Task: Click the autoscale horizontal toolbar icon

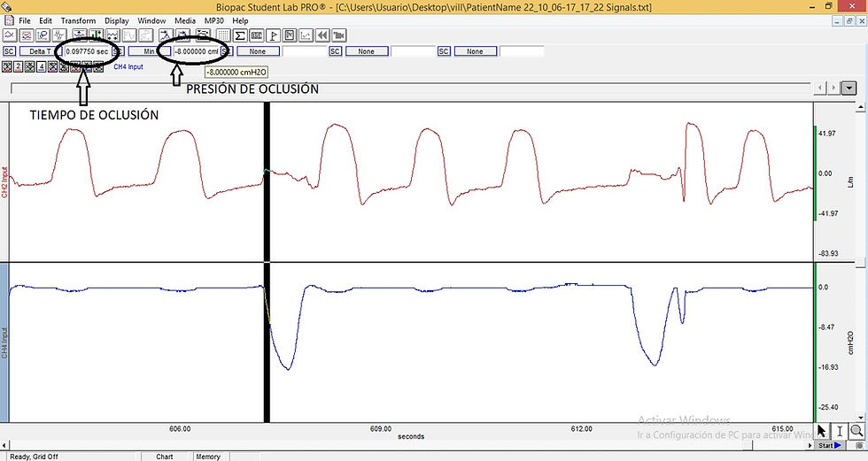Action: point(113,35)
